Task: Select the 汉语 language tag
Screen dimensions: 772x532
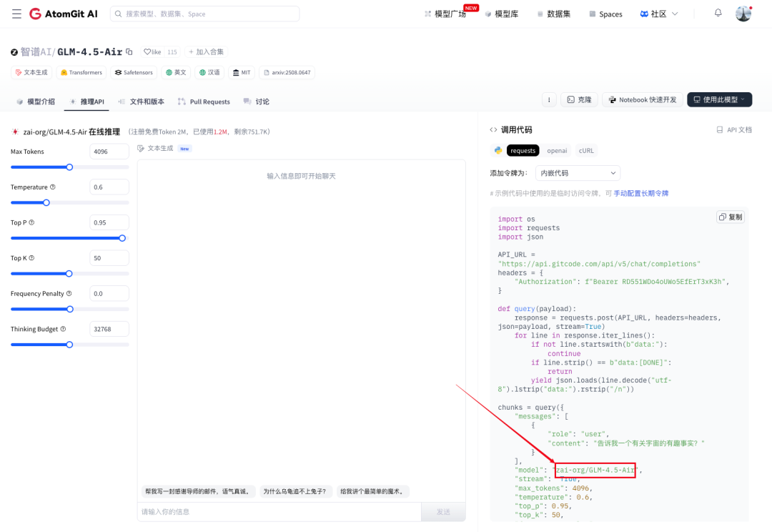Action: pos(209,72)
